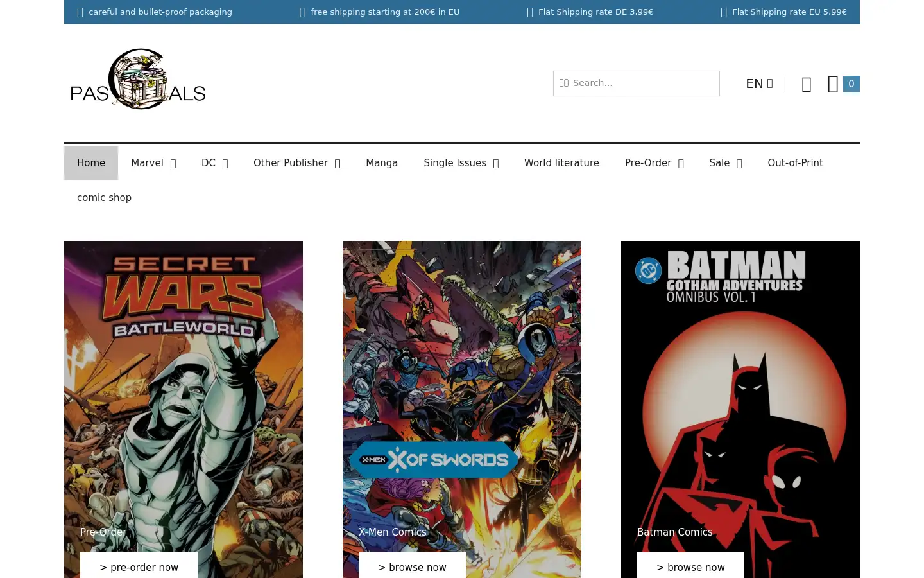
Task: Click the Batman Comics caption link
Action: coord(674,532)
